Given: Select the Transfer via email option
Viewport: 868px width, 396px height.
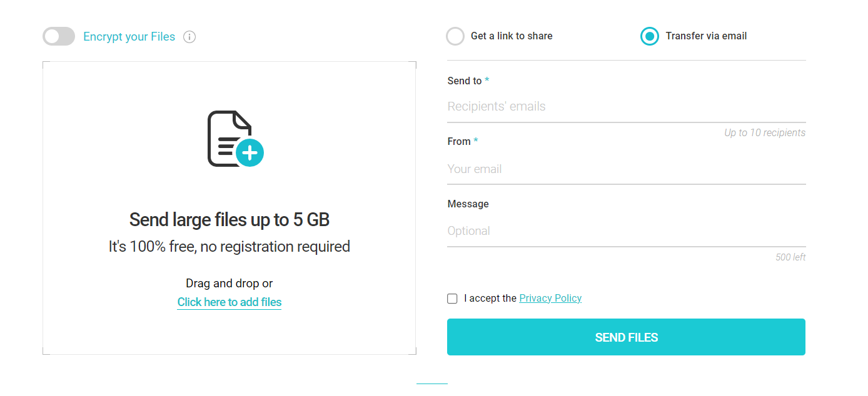Looking at the screenshot, I should (649, 36).
